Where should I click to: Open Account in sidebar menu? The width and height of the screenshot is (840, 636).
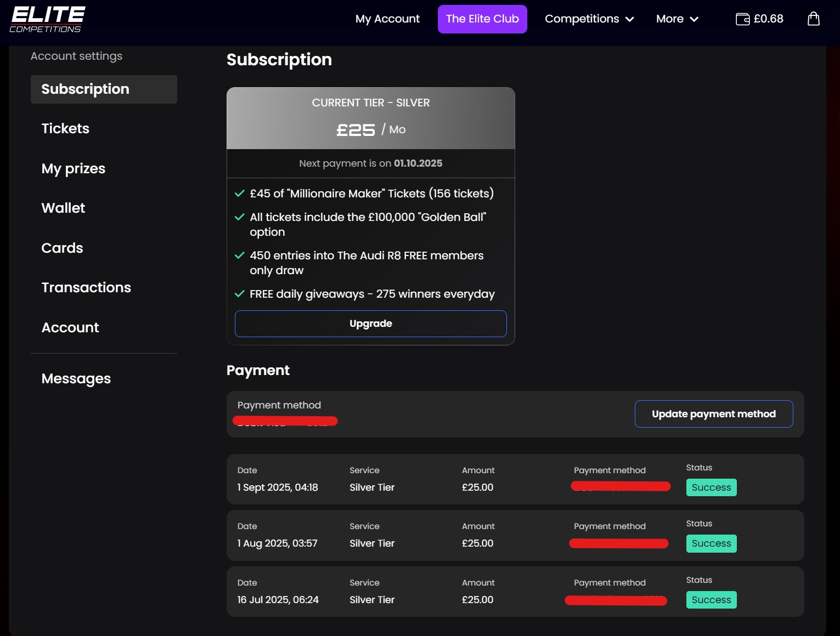[x=70, y=328]
